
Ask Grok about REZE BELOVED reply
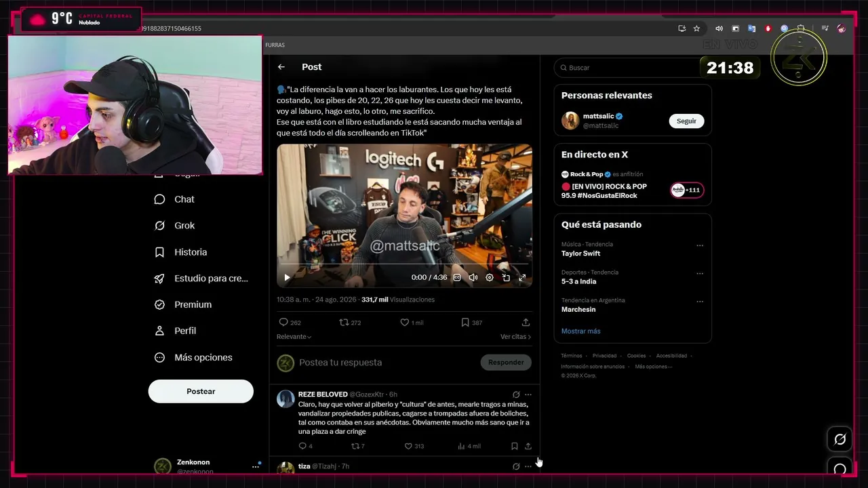[x=516, y=394]
